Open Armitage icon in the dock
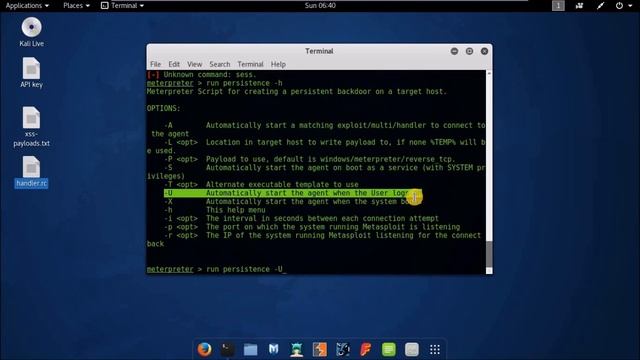Image resolution: width=640 pixels, height=360 pixels. 297,349
